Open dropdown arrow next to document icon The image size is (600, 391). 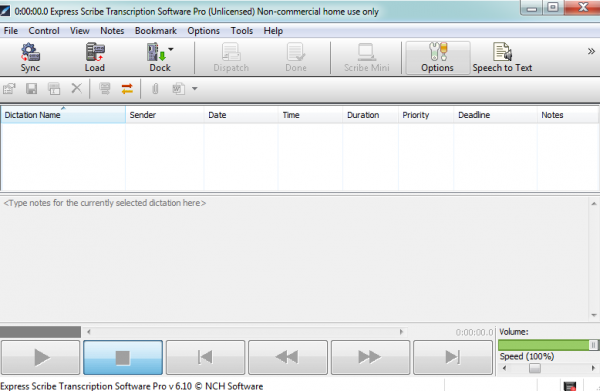pos(194,89)
